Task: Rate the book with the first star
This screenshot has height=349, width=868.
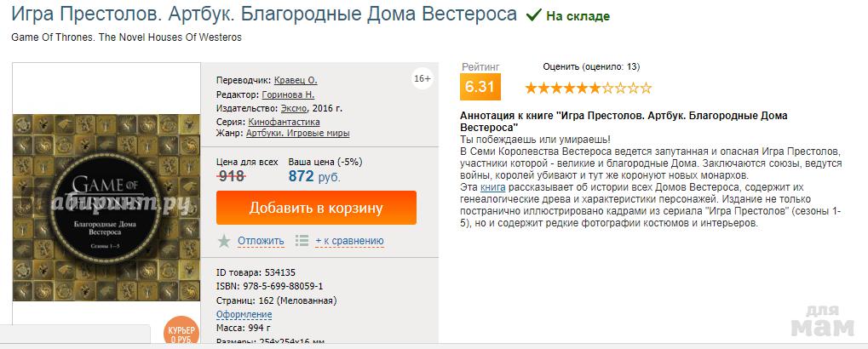Action: (x=531, y=87)
